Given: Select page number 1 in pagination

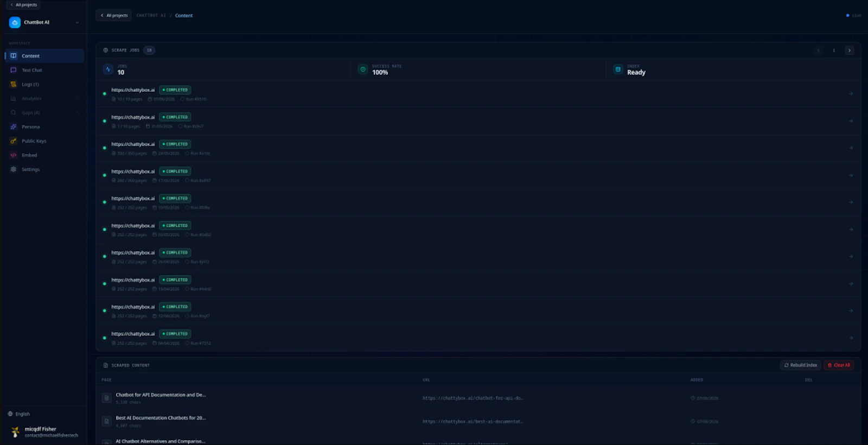Looking at the screenshot, I should tap(834, 50).
